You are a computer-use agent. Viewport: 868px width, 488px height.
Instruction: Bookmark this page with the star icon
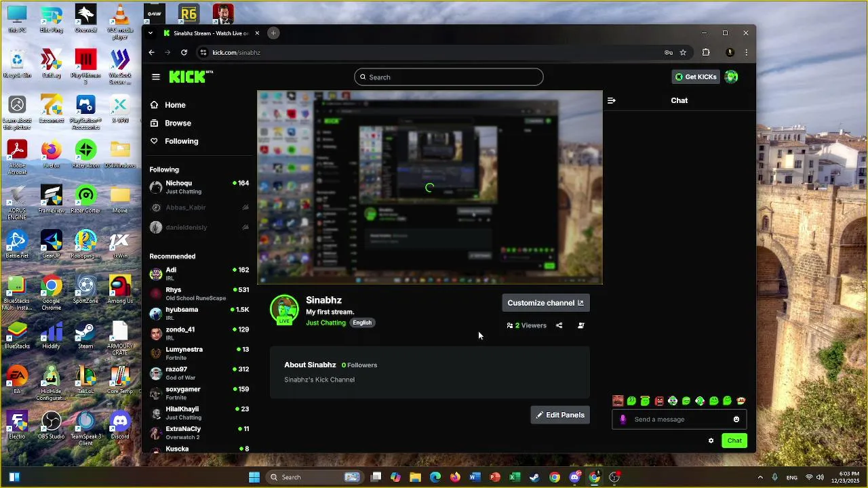click(x=683, y=52)
